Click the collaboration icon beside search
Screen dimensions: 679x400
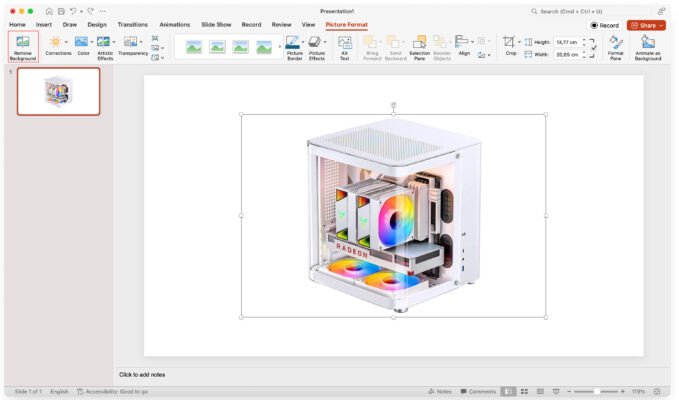click(661, 11)
